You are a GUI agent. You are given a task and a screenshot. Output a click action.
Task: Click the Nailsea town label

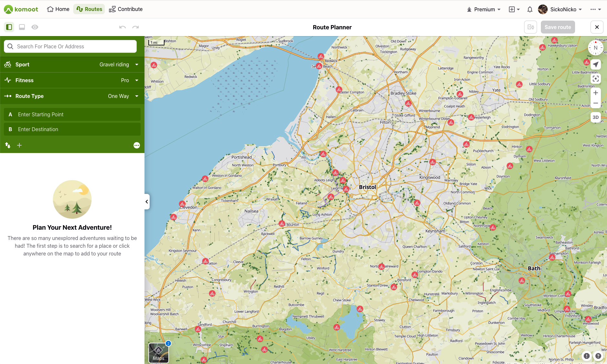(x=251, y=211)
